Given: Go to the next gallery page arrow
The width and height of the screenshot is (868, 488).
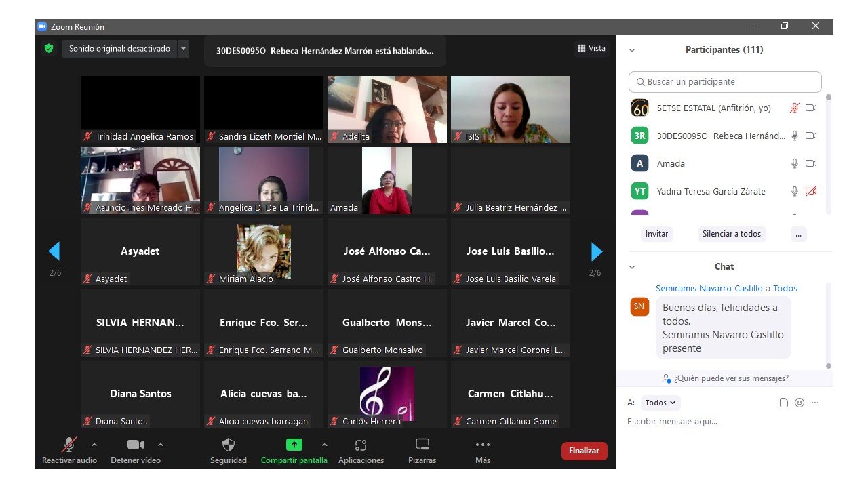Looking at the screenshot, I should click(x=597, y=251).
